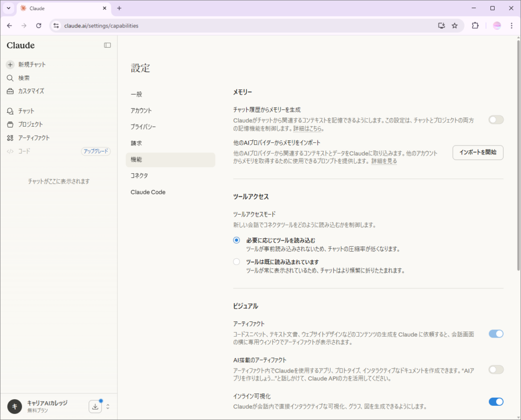Image resolution: width=521 pixels, height=420 pixels.
Task: Bookmark this page with star icon
Action: coord(454,25)
